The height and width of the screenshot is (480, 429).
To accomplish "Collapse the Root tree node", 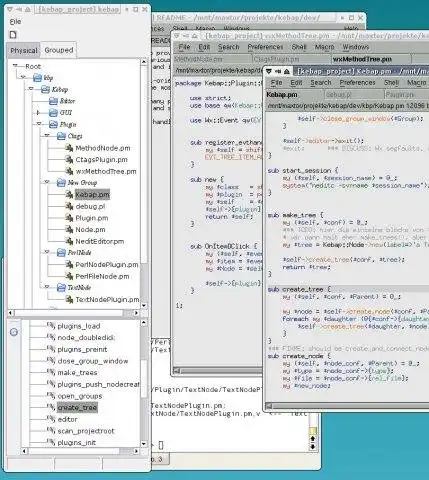I will coord(15,66).
